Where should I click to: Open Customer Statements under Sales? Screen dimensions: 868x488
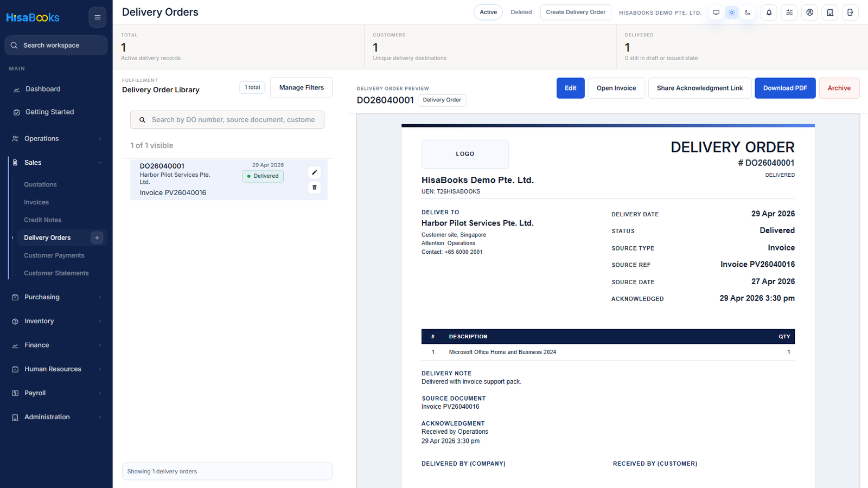(x=56, y=273)
